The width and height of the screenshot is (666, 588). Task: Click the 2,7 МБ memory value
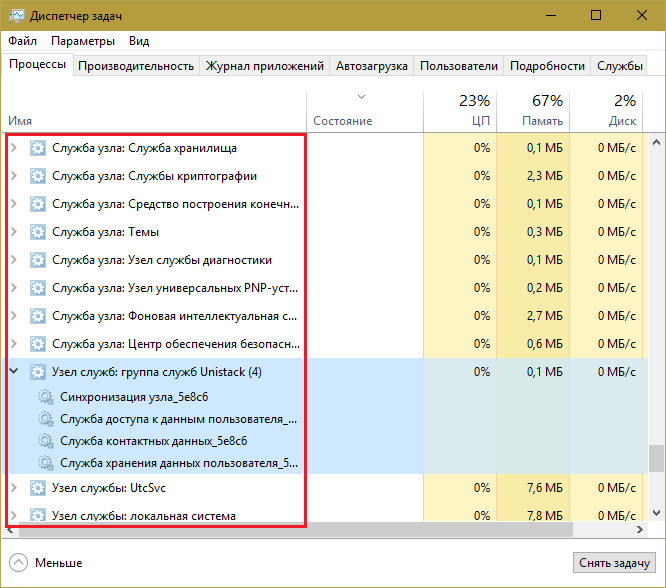[545, 316]
